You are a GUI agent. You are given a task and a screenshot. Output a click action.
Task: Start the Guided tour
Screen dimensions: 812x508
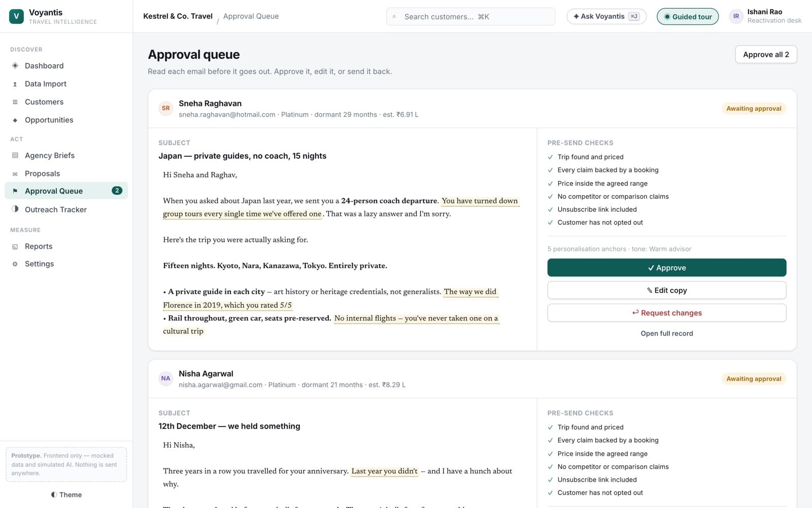688,17
